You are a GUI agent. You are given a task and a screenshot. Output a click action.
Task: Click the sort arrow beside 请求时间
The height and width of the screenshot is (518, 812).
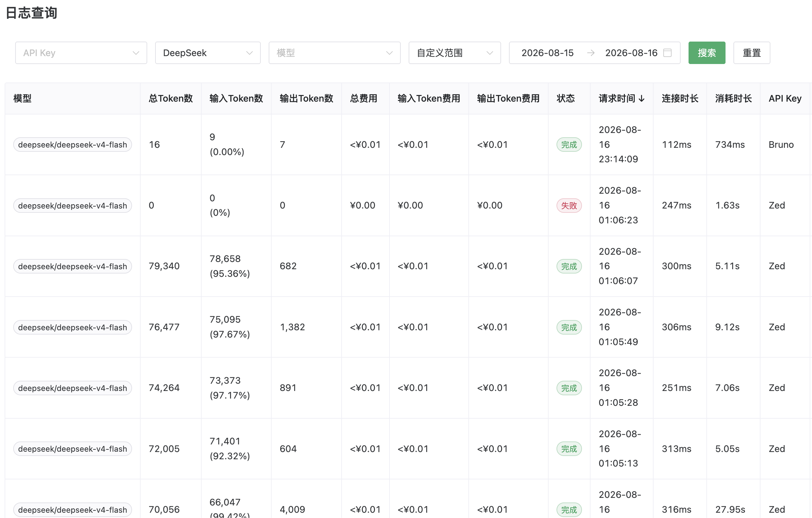[x=642, y=98]
